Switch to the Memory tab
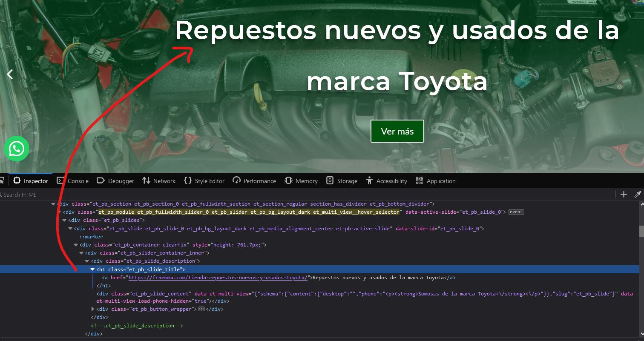 click(301, 181)
